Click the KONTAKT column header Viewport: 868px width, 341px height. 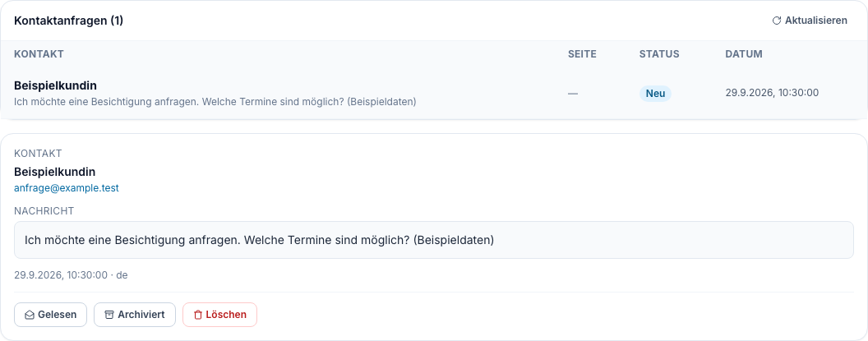tap(39, 54)
